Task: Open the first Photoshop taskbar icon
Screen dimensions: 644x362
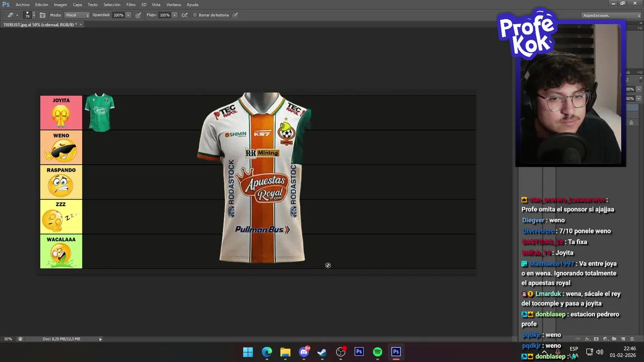Action: click(359, 352)
